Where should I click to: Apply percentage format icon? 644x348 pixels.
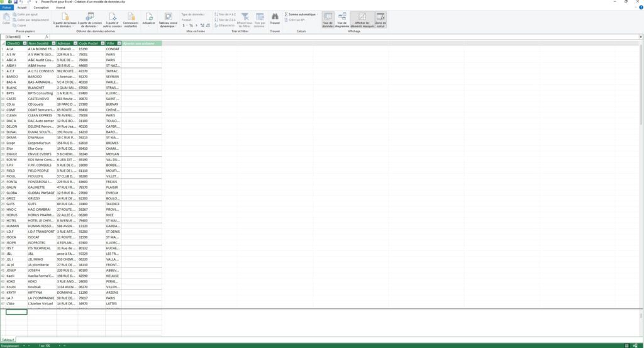pos(191,25)
